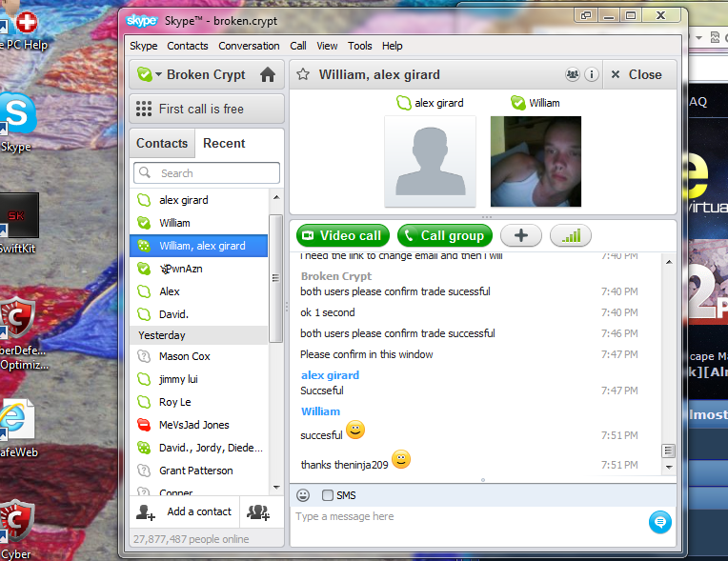Close the conversation with Close button
The image size is (728, 561).
(637, 74)
